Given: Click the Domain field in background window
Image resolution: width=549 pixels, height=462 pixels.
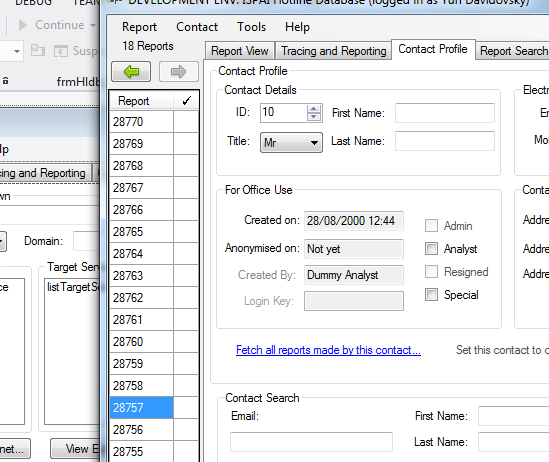Looking at the screenshot, I should click(x=86, y=241).
